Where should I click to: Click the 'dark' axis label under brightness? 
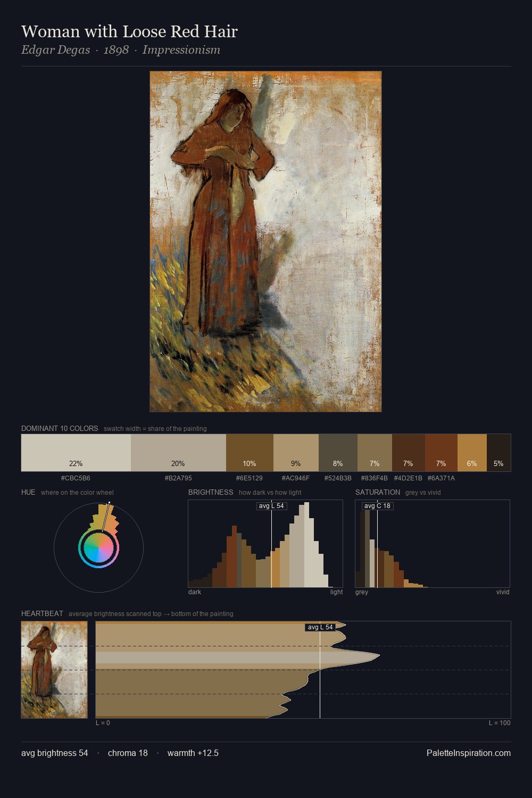coord(195,592)
